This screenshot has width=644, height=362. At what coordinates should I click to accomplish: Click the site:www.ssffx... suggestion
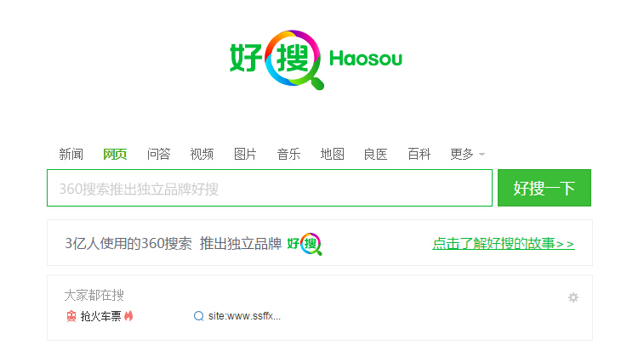coord(244,316)
